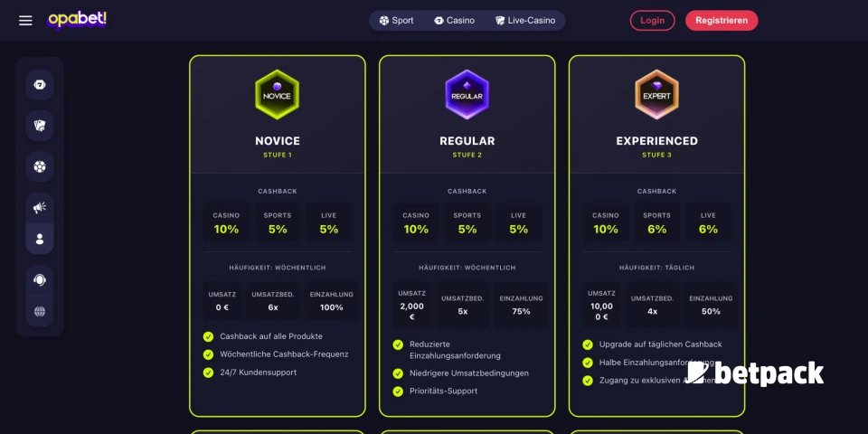Click Novice sports cashback 5% tile

(278, 222)
